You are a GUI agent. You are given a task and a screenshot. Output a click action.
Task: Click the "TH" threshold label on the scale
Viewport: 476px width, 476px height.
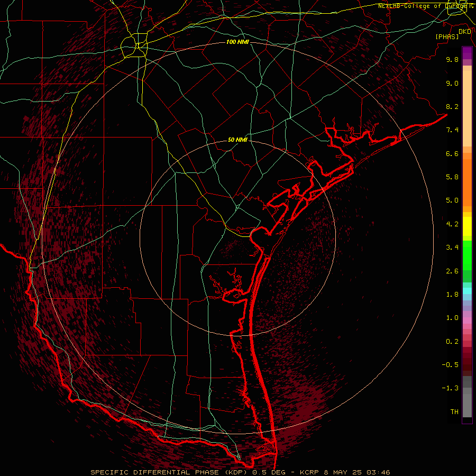[454, 412]
